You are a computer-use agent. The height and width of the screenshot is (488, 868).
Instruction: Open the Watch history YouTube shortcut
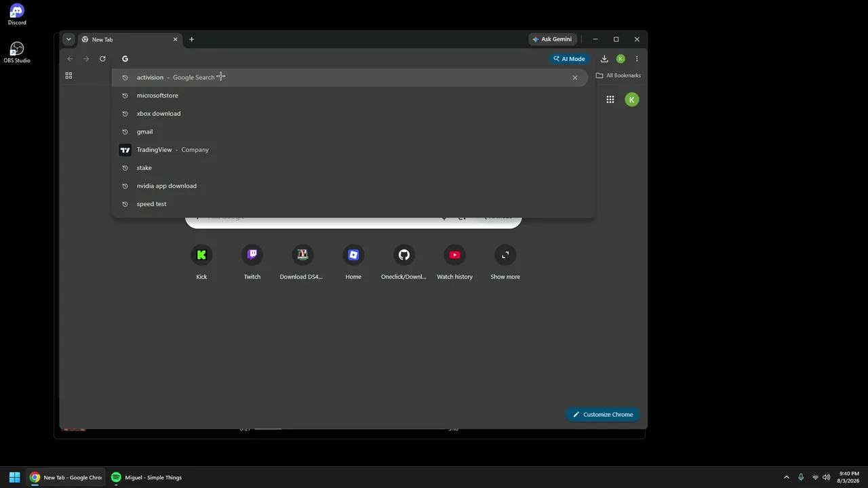pyautogui.click(x=454, y=262)
